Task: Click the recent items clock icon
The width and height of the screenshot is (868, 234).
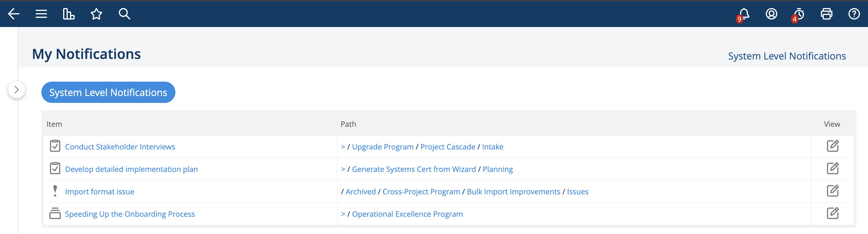Action: 798,14
